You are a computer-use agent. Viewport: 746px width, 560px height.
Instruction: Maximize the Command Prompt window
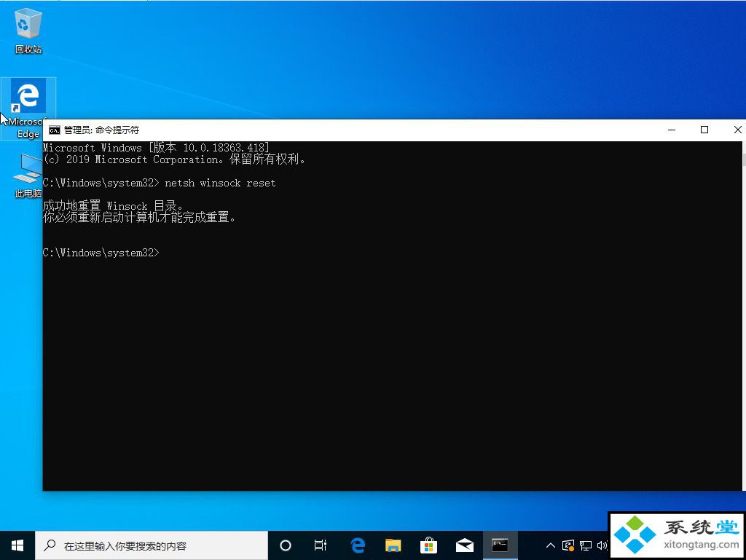(x=704, y=130)
